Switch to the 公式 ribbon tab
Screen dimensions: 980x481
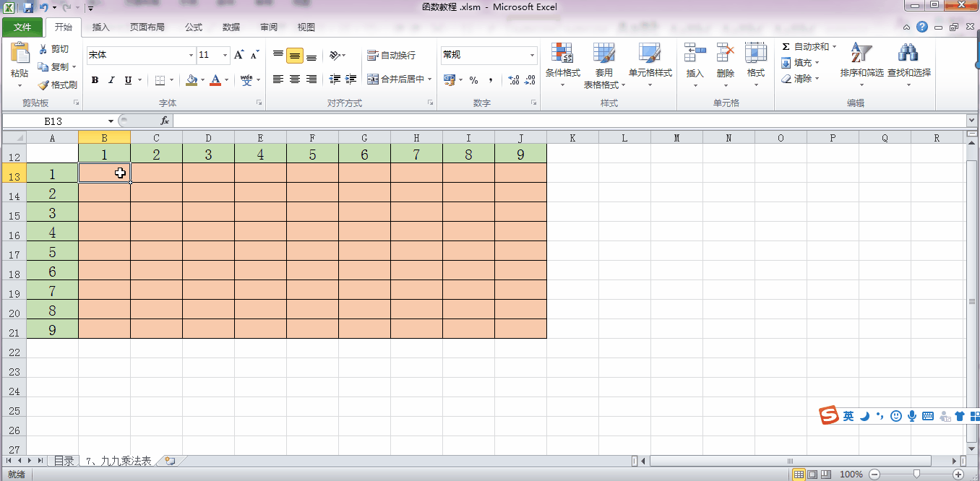194,27
